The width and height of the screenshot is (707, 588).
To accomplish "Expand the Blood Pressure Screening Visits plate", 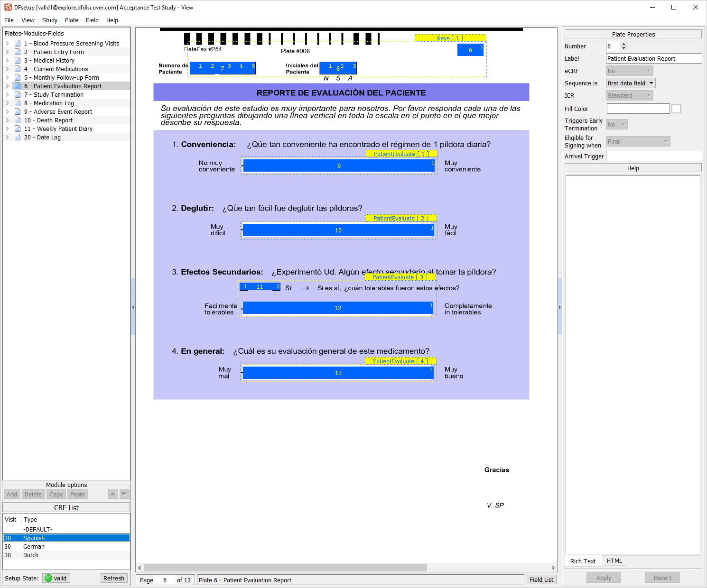I will pos(7,44).
